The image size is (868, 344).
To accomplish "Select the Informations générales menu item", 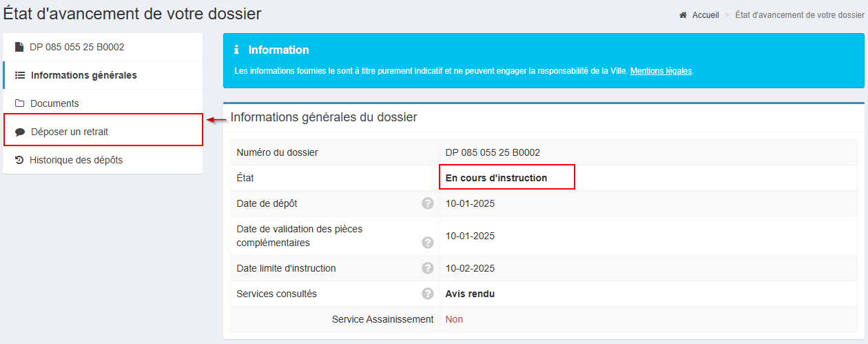I will coord(83,75).
